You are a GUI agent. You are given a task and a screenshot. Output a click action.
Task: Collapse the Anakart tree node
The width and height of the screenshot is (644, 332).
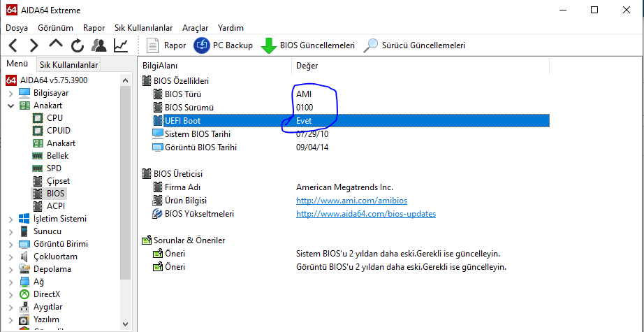click(x=10, y=106)
